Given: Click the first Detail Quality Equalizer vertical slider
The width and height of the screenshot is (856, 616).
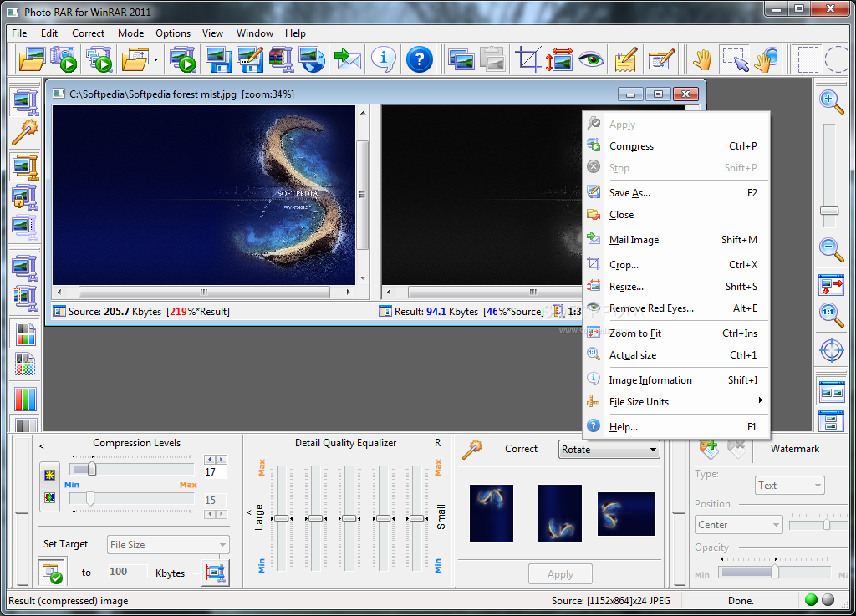Looking at the screenshot, I should [x=281, y=517].
